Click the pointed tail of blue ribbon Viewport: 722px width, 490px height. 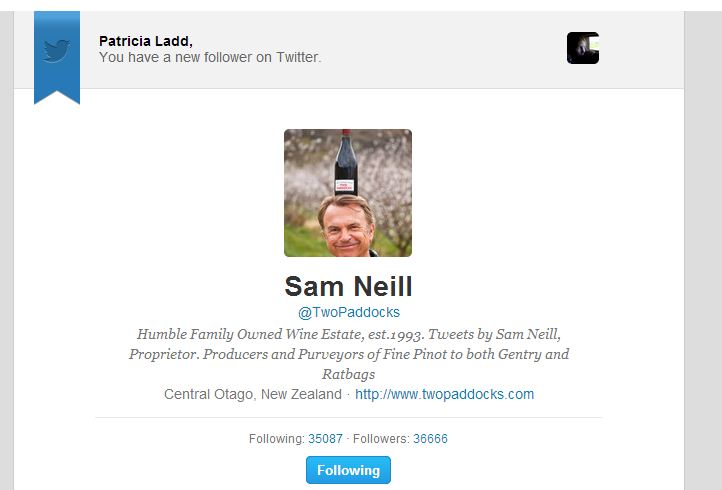[57, 97]
